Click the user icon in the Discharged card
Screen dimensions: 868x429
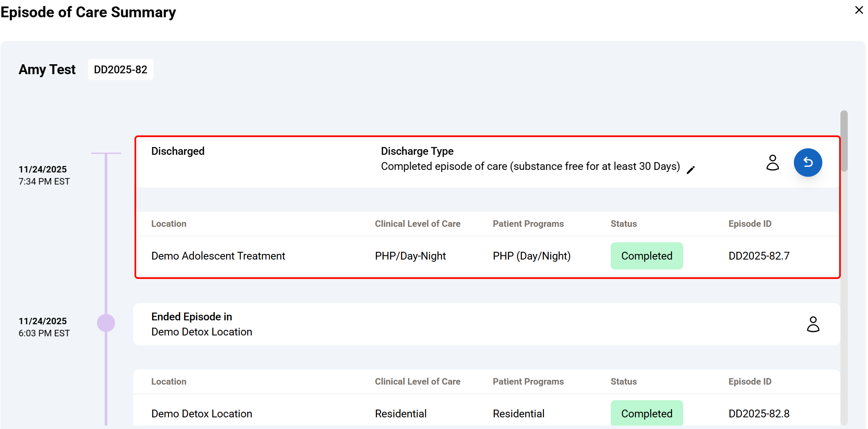pyautogui.click(x=772, y=163)
